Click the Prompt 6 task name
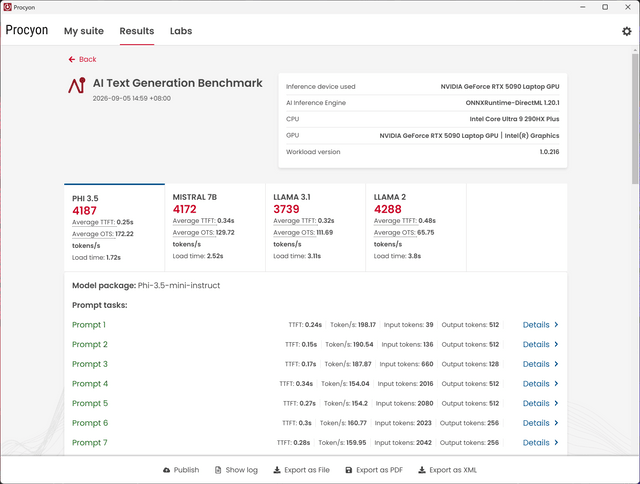640x484 pixels. (90, 423)
